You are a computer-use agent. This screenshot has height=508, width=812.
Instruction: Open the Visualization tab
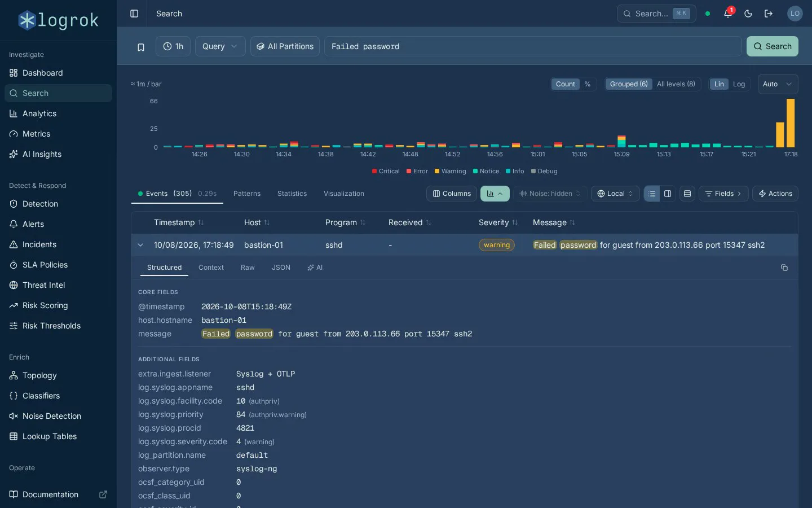click(344, 194)
